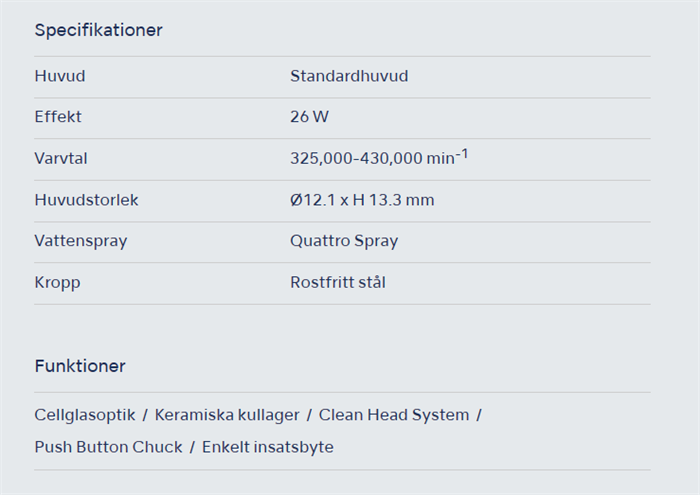This screenshot has width=700, height=495.
Task: Select the Enkelt insatsbyte feature text
Action: [268, 447]
